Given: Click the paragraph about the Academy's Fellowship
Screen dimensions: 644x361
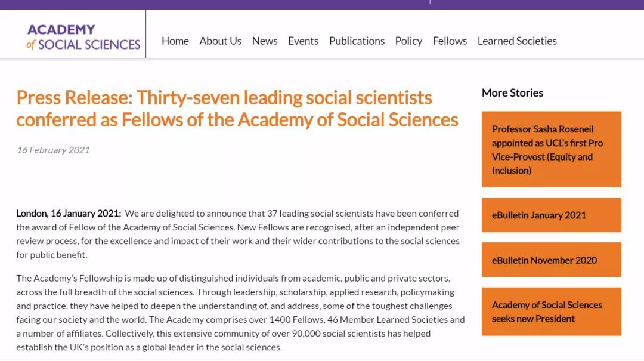Looking at the screenshot, I should [x=239, y=313].
